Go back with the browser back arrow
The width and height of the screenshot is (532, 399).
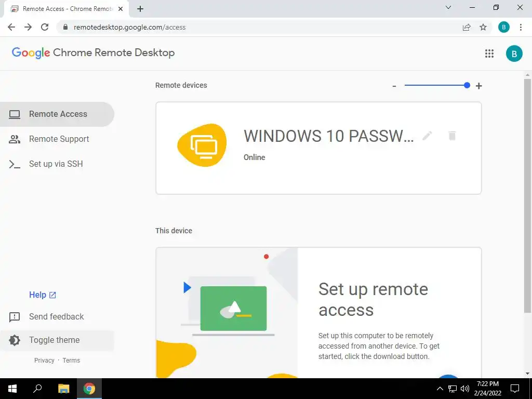pos(11,27)
